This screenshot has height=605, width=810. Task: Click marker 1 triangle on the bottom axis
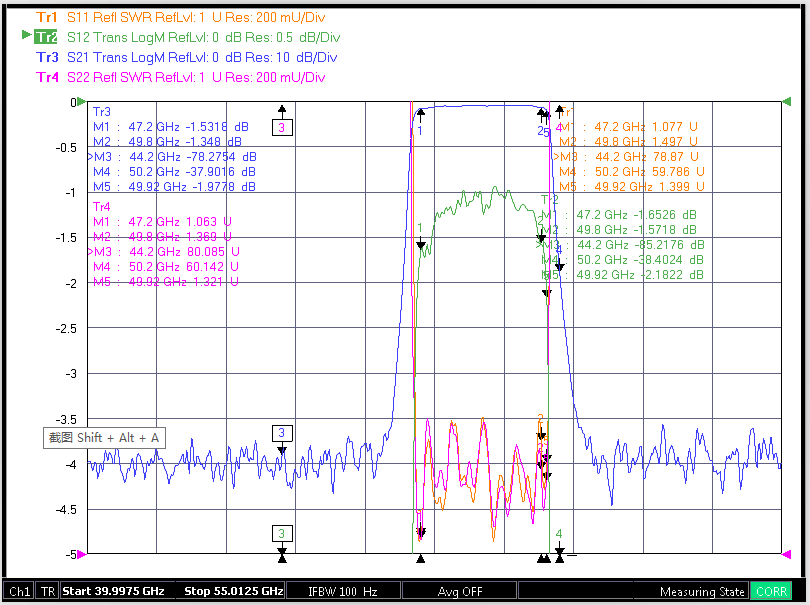tap(420, 559)
